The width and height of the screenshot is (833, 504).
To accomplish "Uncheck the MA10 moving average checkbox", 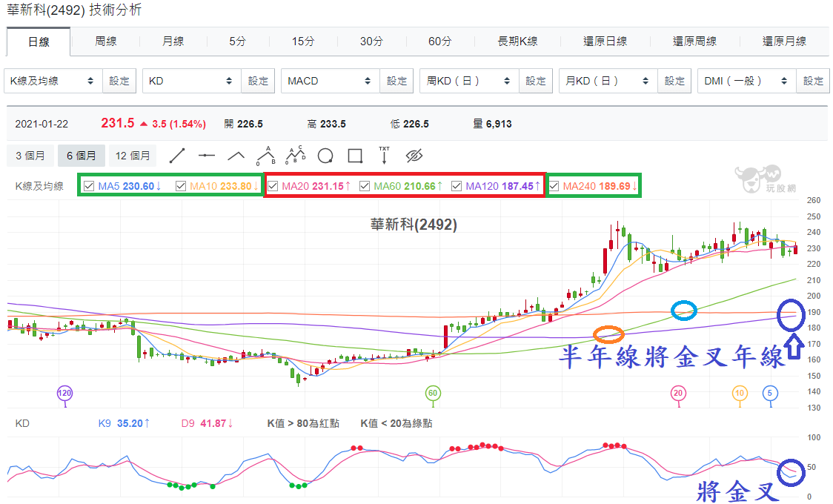I will pyautogui.click(x=181, y=186).
